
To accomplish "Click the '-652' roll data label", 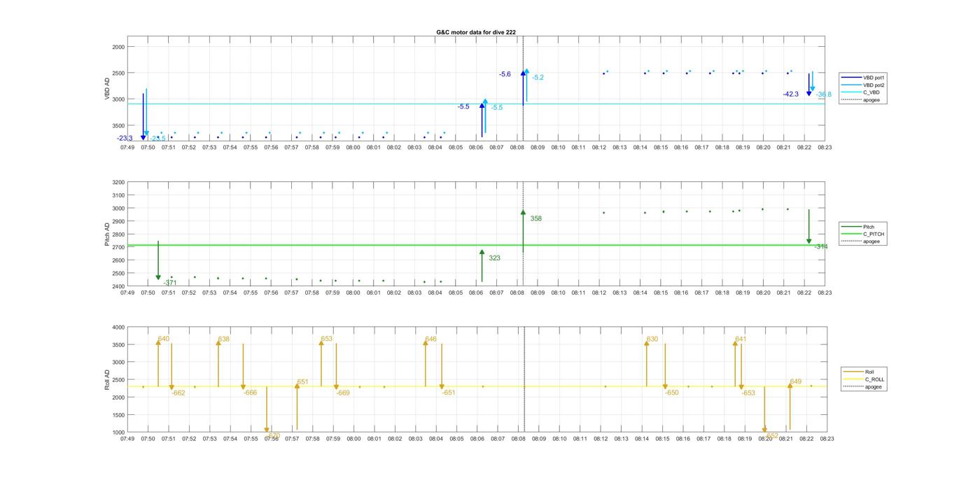I will [x=771, y=435].
